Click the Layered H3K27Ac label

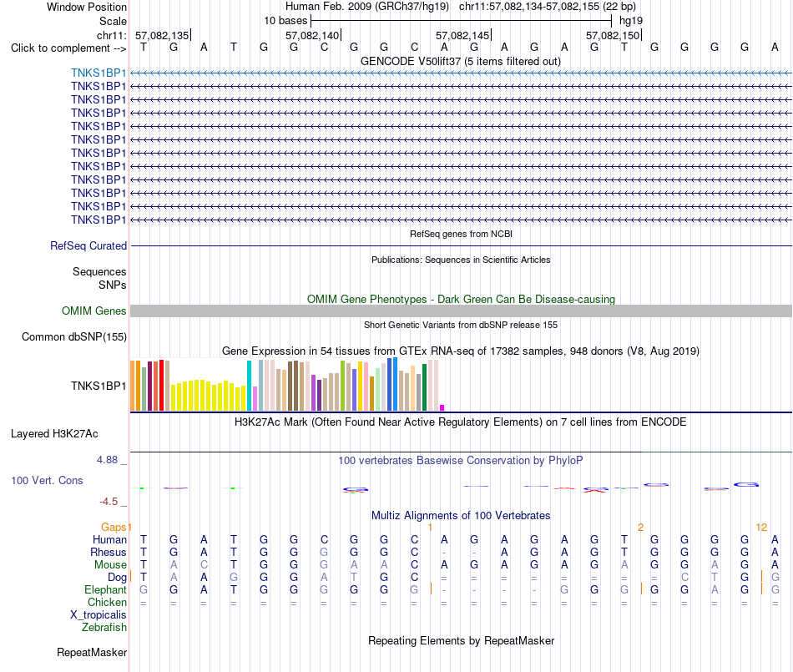click(54, 434)
